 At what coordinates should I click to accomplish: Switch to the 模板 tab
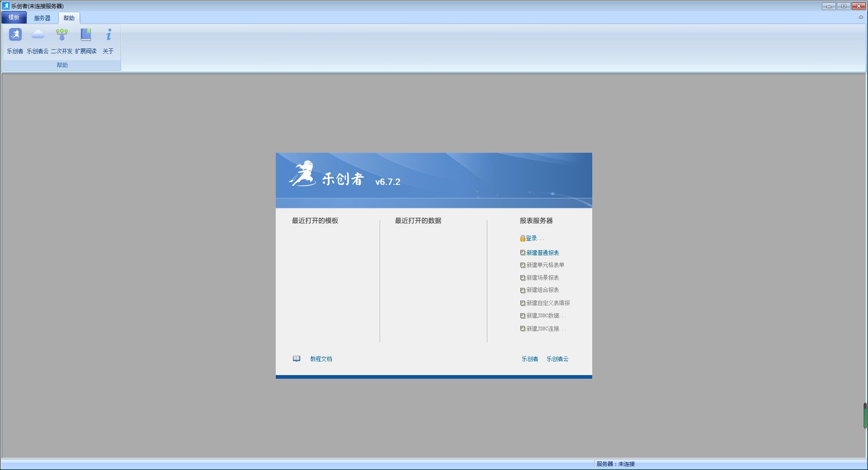click(14, 18)
